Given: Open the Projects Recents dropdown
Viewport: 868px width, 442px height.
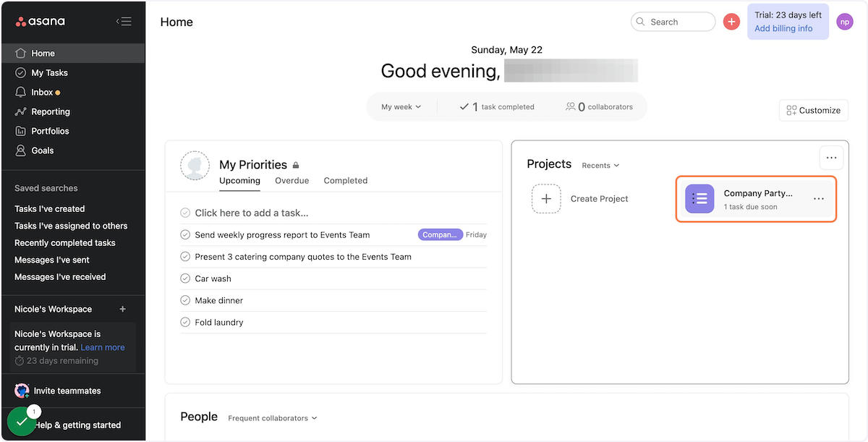Looking at the screenshot, I should pos(600,166).
